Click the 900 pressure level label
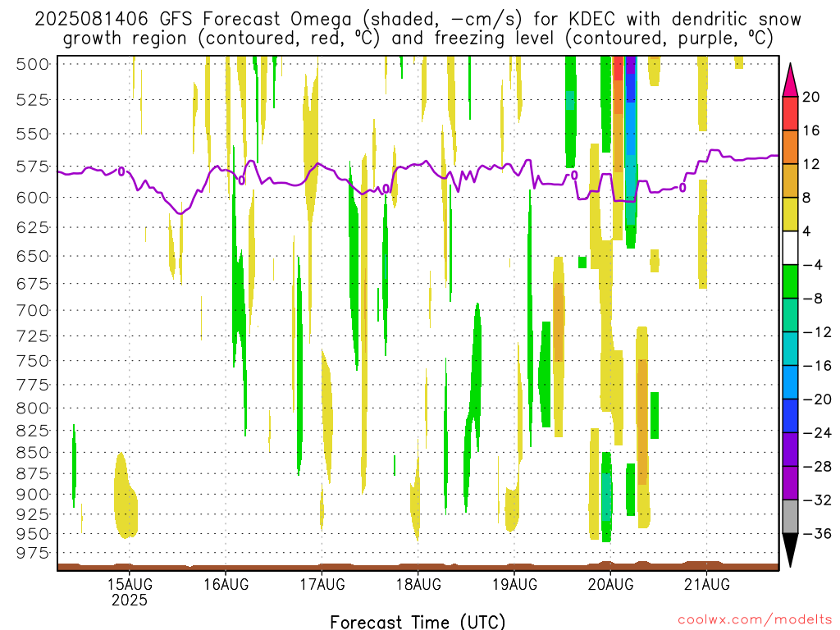The height and width of the screenshot is (630, 840). pos(33,495)
